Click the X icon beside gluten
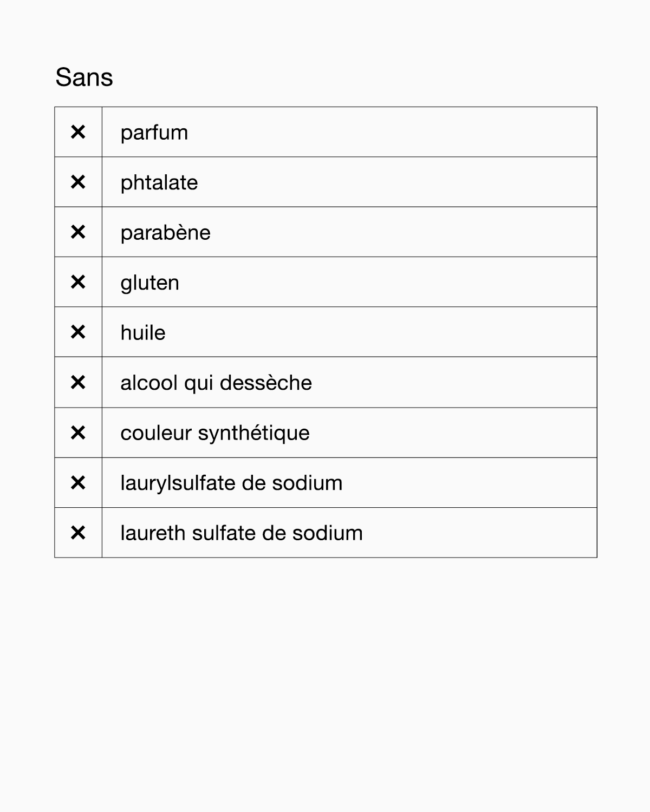 point(78,282)
